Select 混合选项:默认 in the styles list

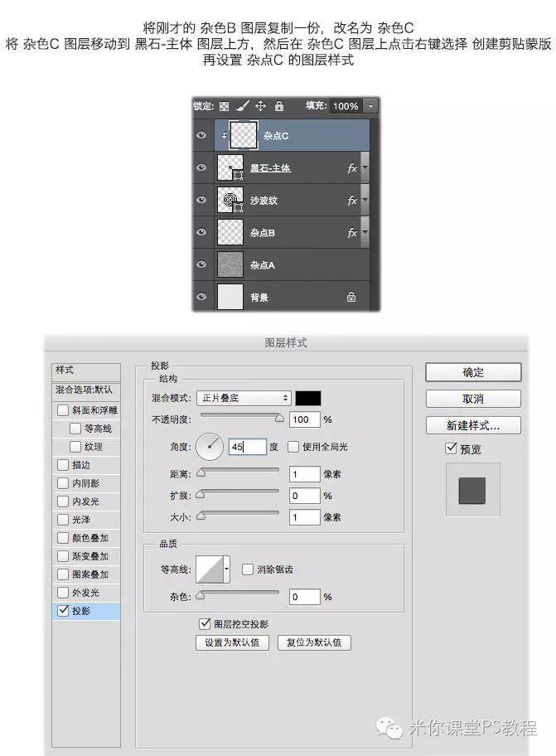coord(85,389)
